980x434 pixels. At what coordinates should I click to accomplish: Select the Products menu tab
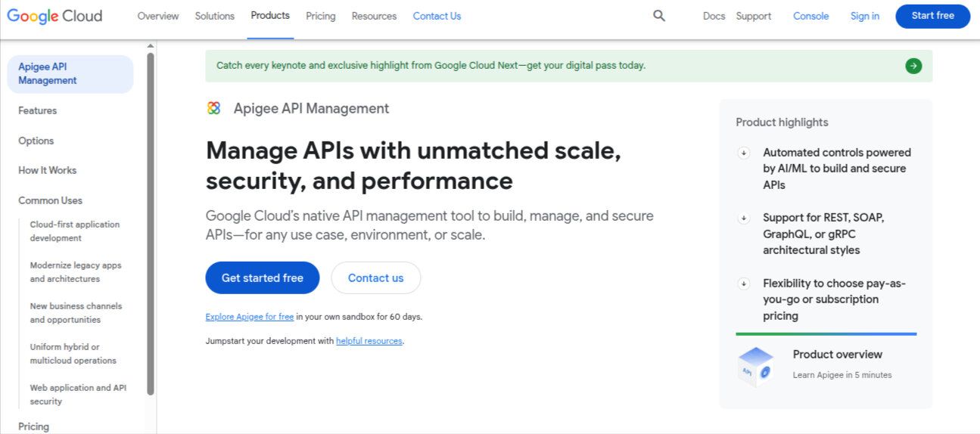pos(270,16)
